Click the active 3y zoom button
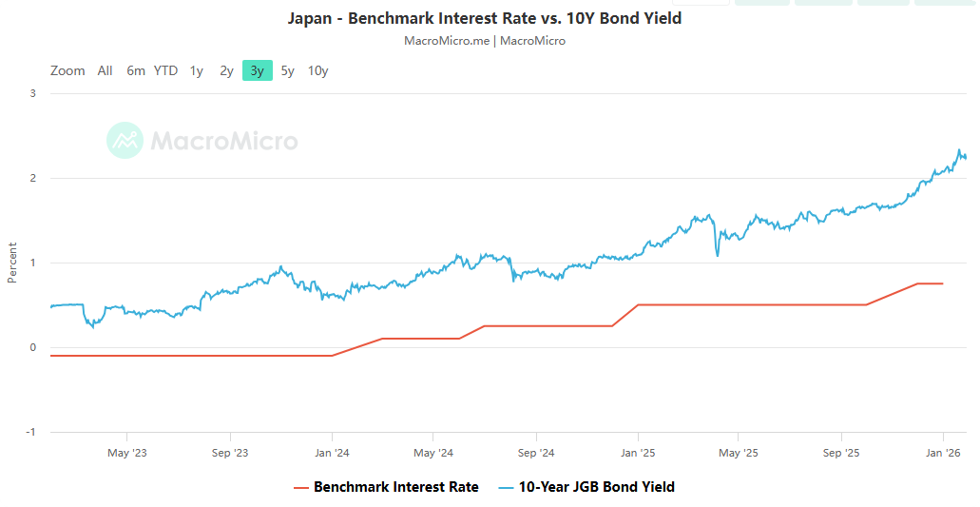This screenshot has width=980, height=507. pyautogui.click(x=257, y=70)
